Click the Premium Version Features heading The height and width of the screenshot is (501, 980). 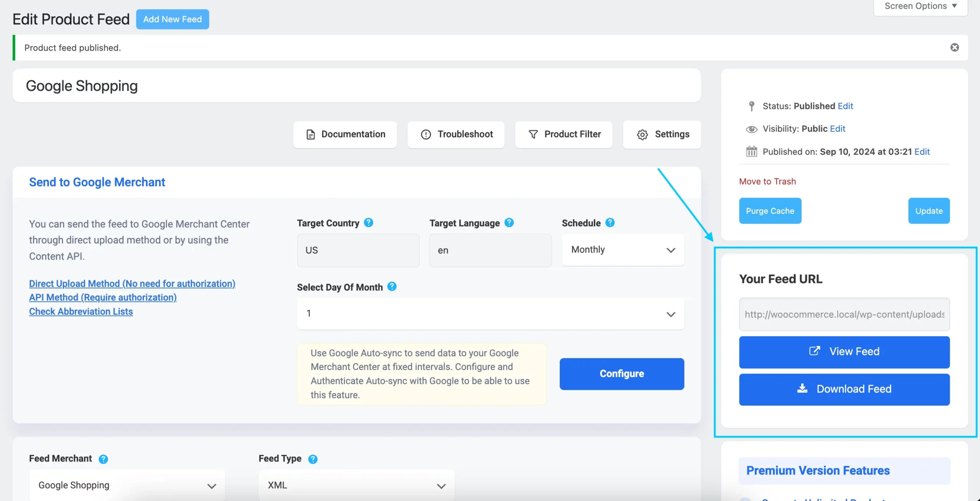pyautogui.click(x=818, y=471)
